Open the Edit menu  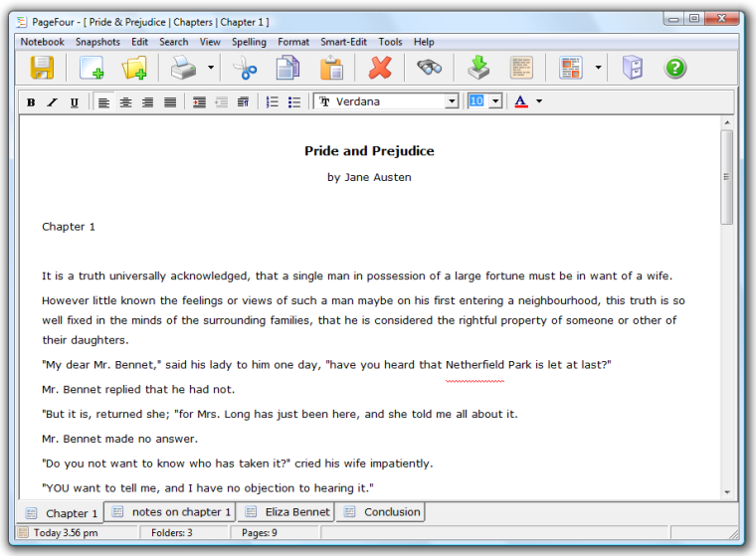(140, 42)
